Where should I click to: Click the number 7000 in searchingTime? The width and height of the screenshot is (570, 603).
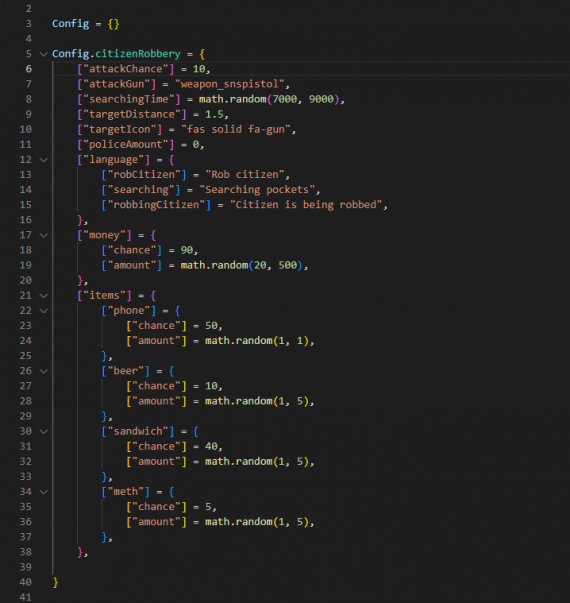point(285,99)
